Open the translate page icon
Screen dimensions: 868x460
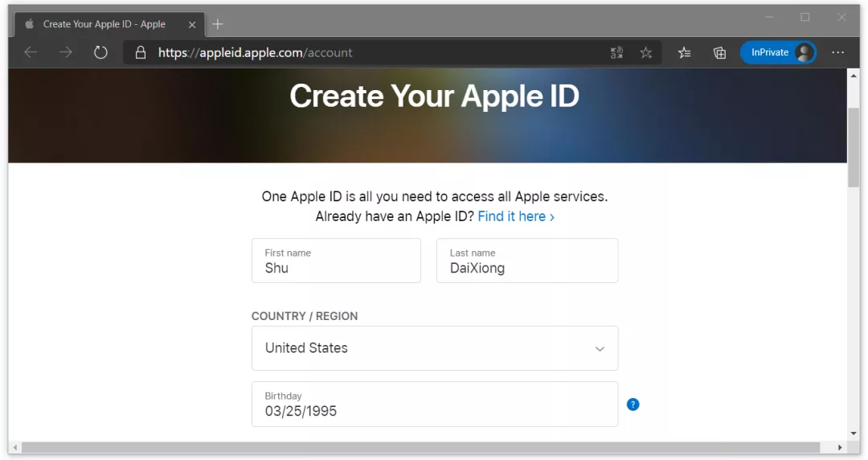pyautogui.click(x=616, y=52)
